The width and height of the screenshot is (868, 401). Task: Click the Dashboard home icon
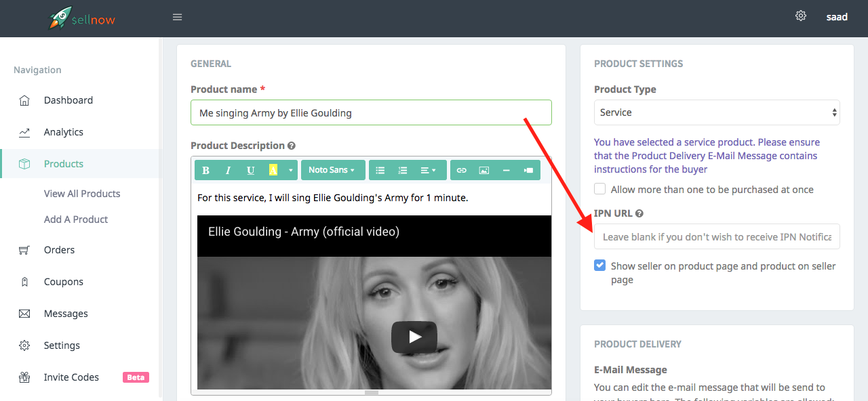pyautogui.click(x=24, y=100)
